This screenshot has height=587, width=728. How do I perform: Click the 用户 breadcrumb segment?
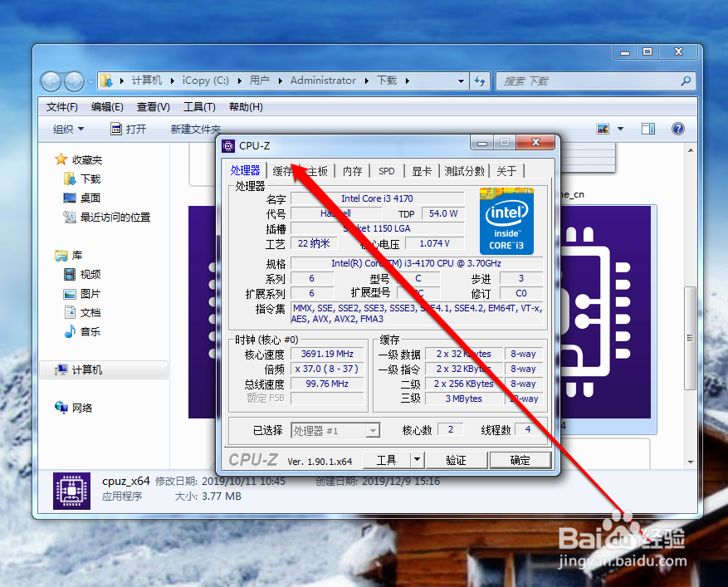(x=259, y=81)
